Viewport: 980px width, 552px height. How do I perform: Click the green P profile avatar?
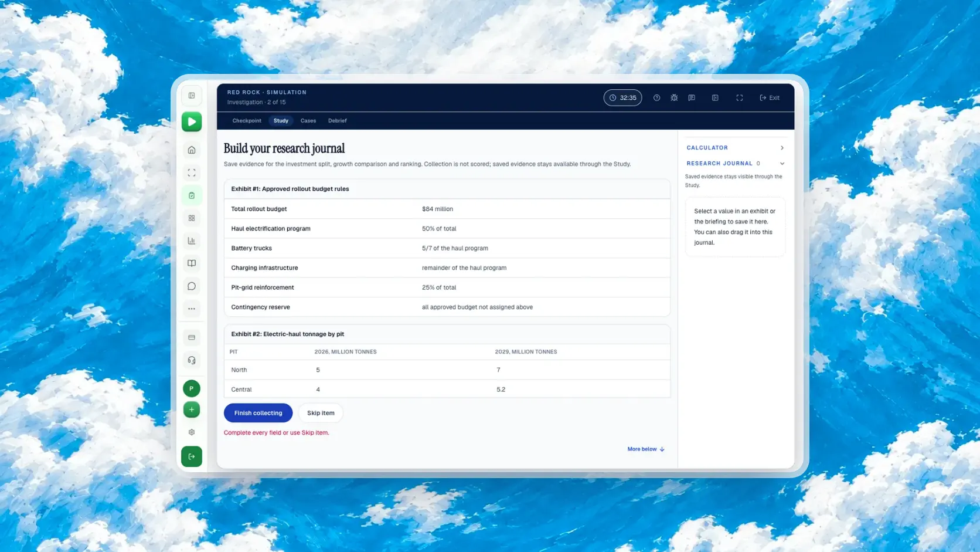pos(192,389)
